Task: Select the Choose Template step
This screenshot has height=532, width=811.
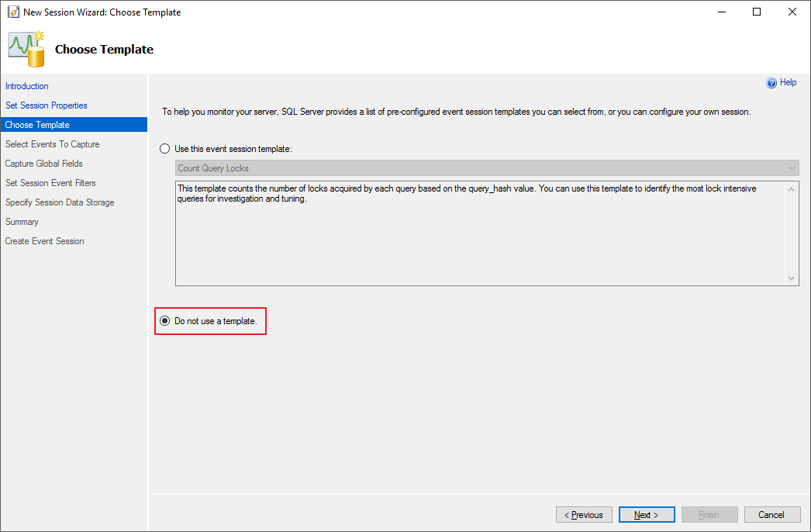Action: (37, 125)
